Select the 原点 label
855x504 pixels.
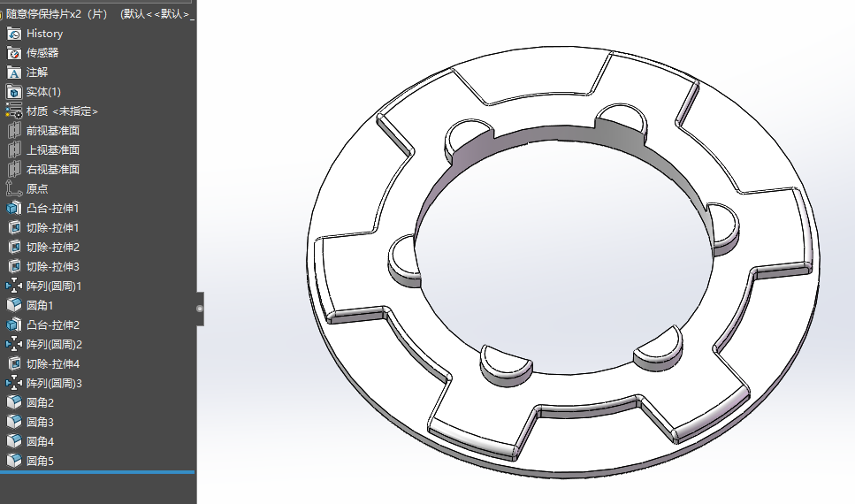click(37, 188)
